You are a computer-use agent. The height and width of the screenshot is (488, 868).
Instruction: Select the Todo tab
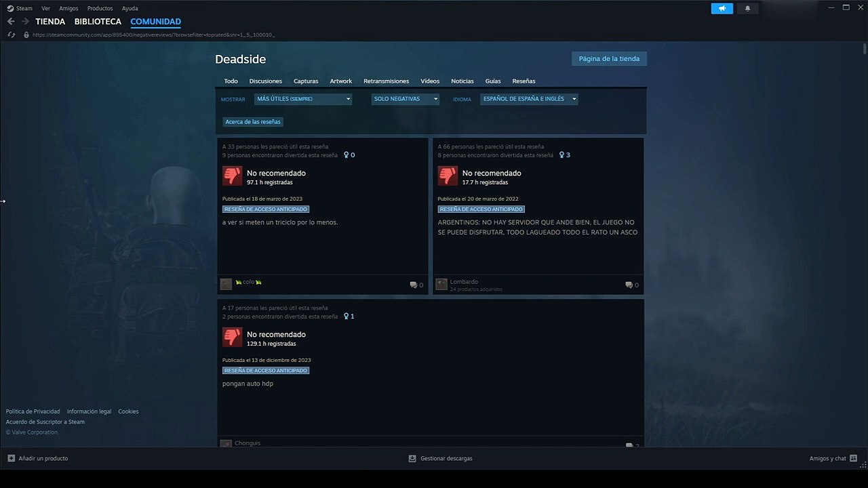(231, 81)
